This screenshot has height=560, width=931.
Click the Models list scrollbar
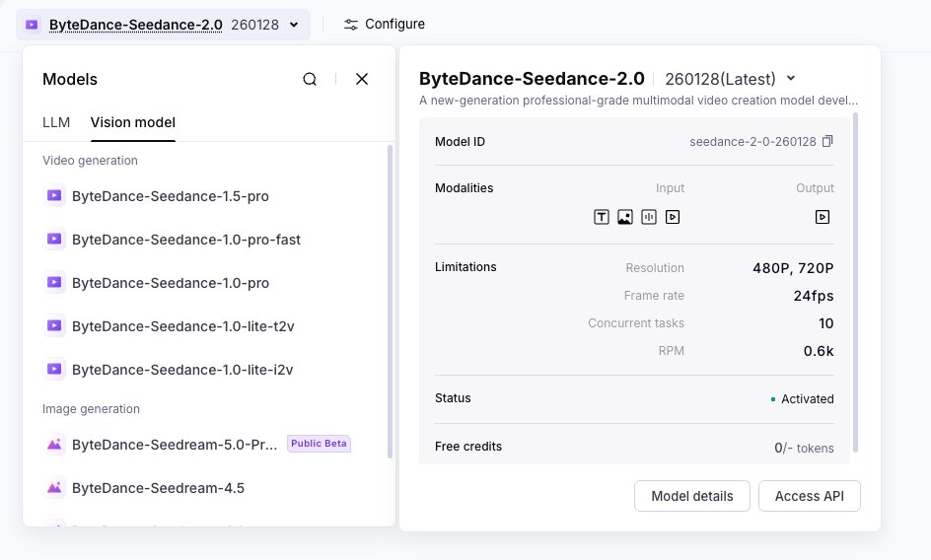(x=391, y=302)
